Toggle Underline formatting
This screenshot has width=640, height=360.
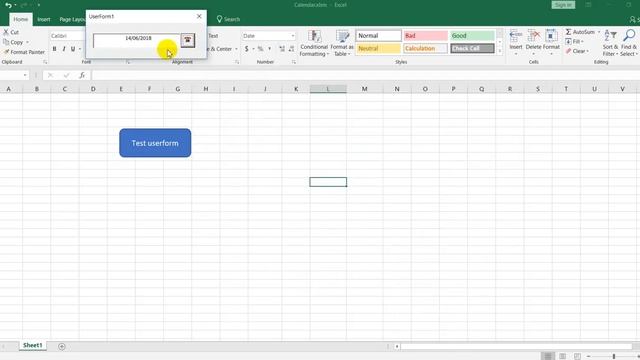tap(73, 49)
